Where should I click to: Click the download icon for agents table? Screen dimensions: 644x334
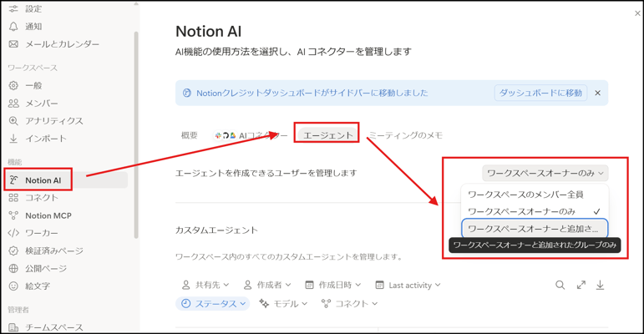click(x=600, y=285)
